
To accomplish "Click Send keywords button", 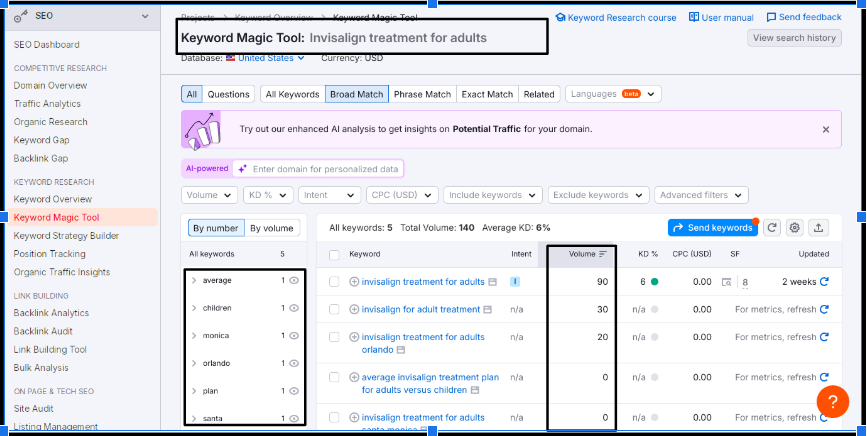I will coord(713,228).
